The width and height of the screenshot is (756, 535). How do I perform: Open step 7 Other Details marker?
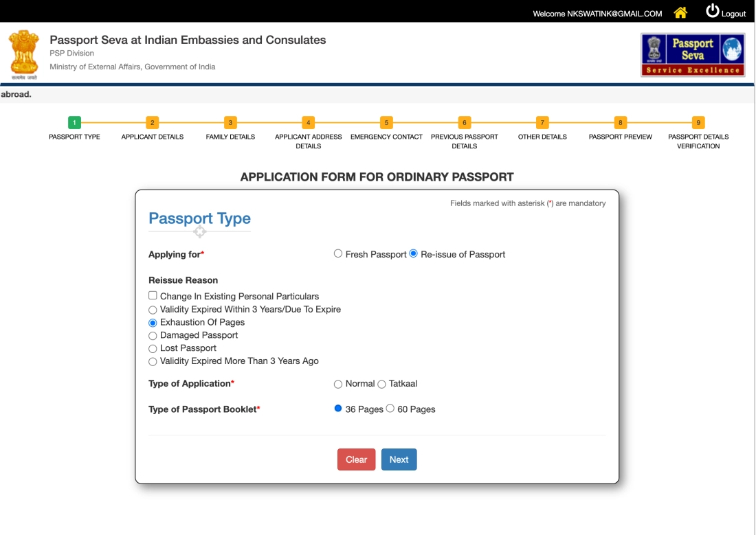542,122
